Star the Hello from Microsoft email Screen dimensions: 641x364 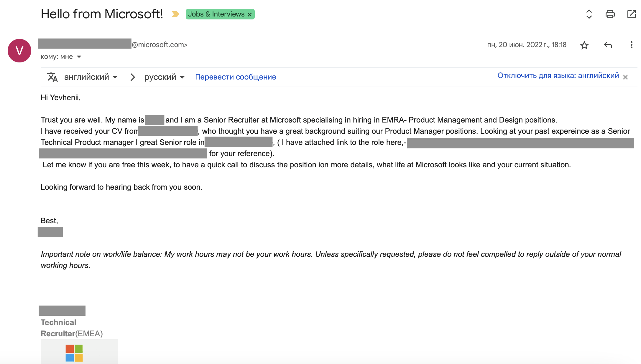coord(585,45)
